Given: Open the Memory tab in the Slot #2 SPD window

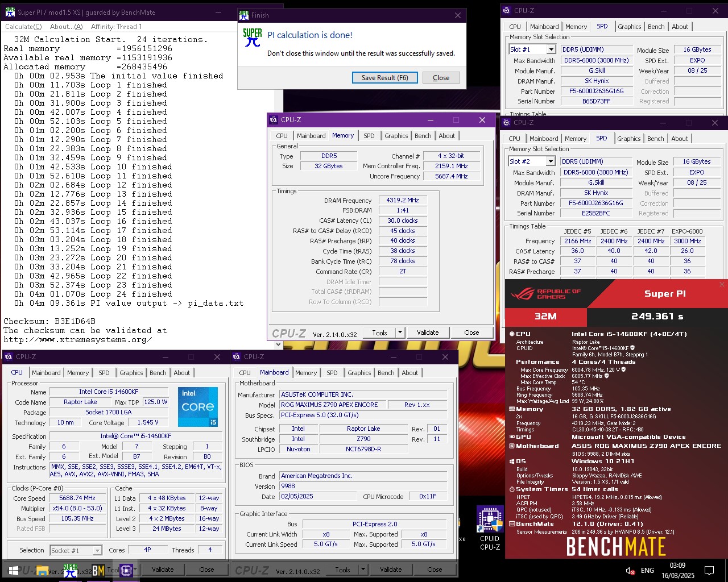Looking at the screenshot, I should 576,139.
